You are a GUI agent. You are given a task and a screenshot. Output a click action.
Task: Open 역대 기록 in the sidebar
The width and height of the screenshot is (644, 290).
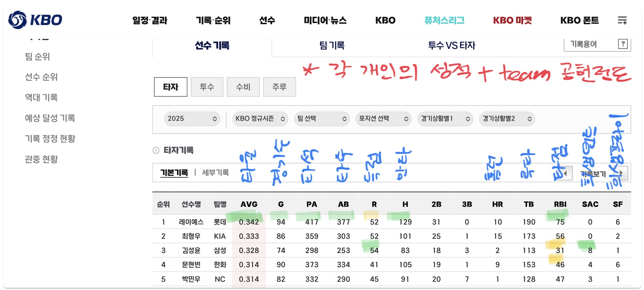[x=41, y=98]
